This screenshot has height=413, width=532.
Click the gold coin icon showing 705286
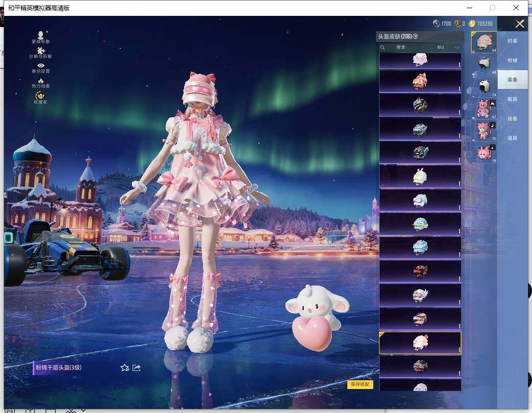tap(472, 24)
